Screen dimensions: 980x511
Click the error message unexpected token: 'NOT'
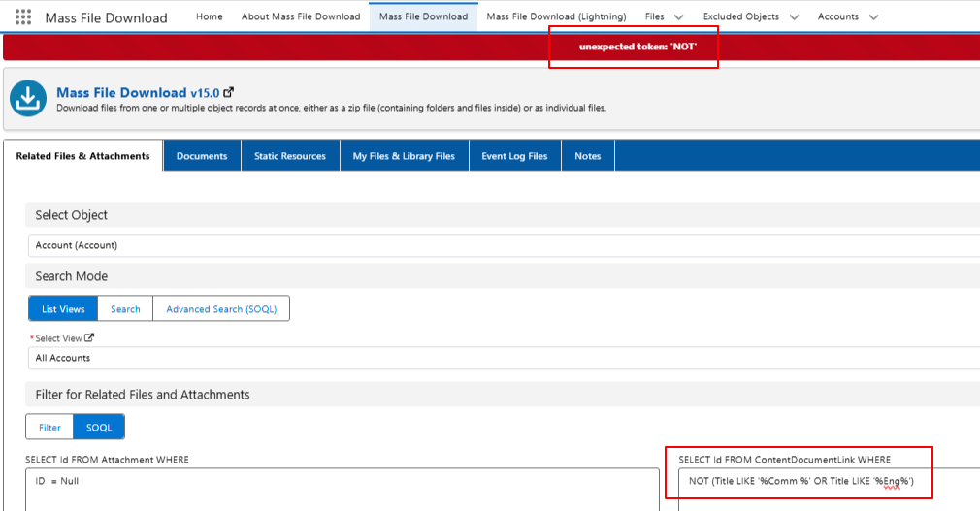point(637,47)
